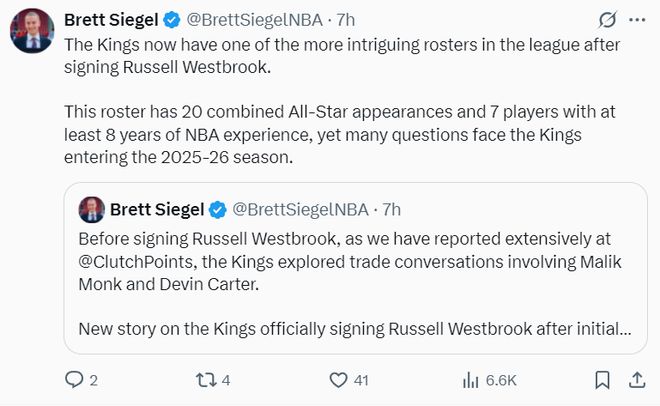Share the post via share icon
Image resolution: width=660 pixels, height=406 pixels.
[x=636, y=380]
